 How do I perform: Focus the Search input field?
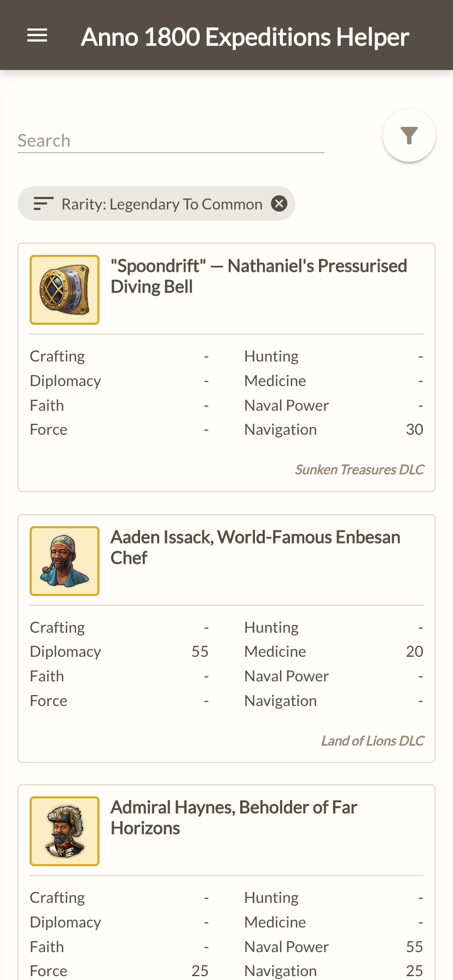click(x=171, y=141)
